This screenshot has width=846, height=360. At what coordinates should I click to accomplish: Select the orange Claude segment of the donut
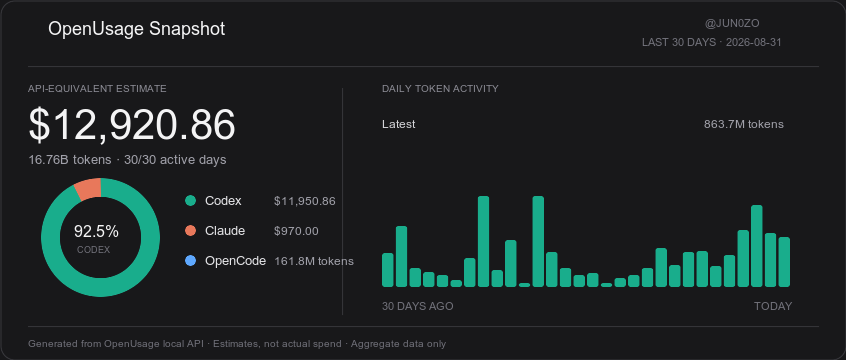(x=88, y=189)
